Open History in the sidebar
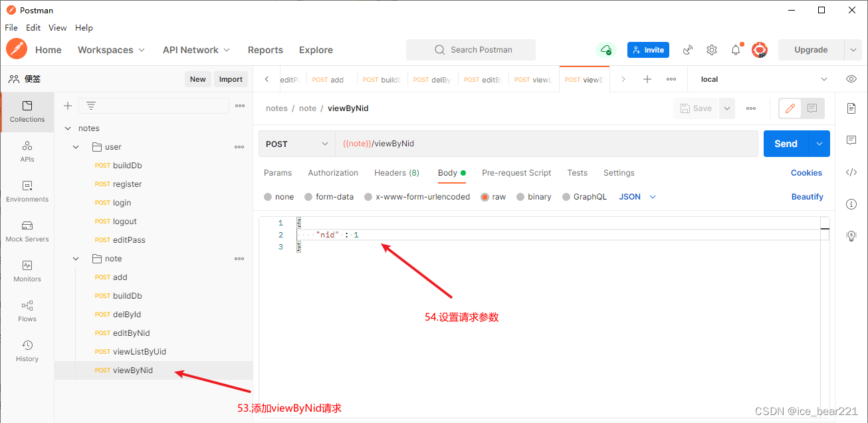Image resolution: width=868 pixels, height=423 pixels. (x=27, y=351)
